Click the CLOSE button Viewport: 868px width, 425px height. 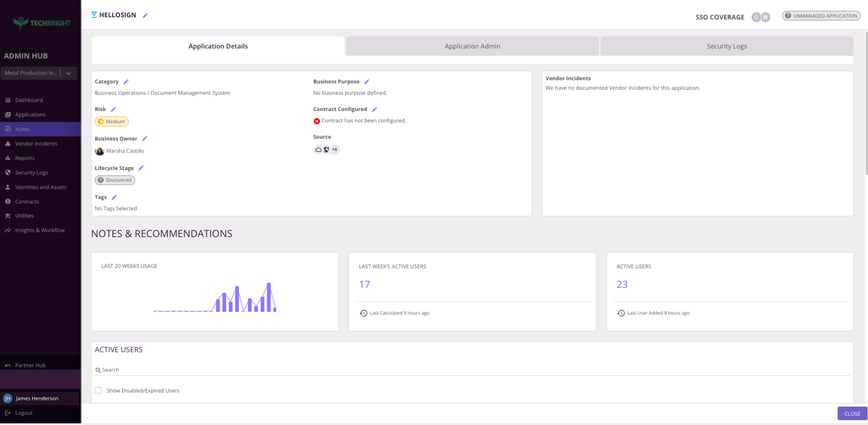(x=852, y=414)
